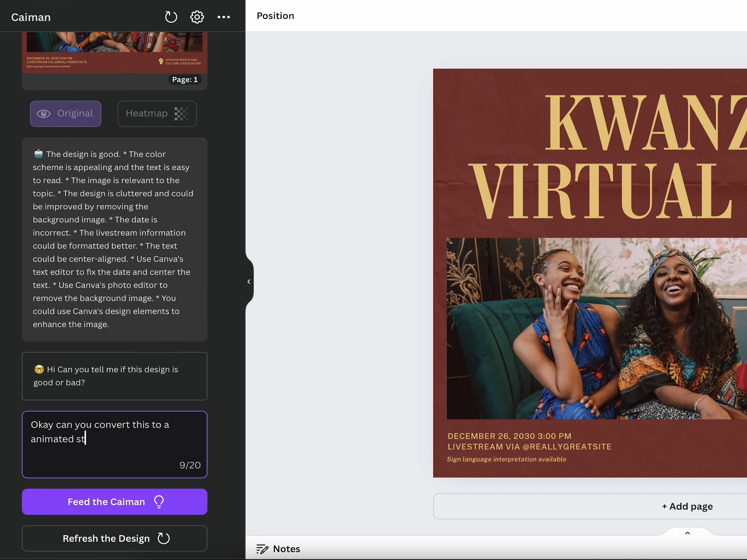Toggle the Heatmap view button

coord(157,114)
